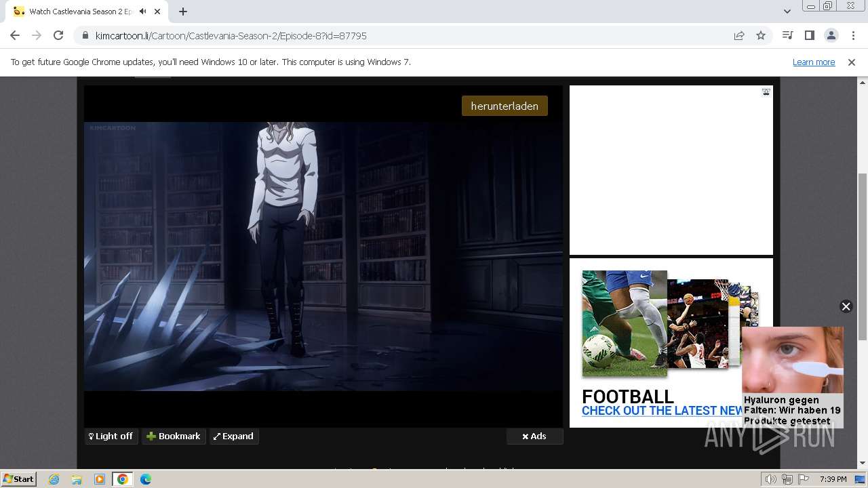Click the address bar URL field
The width and height of the screenshot is (868, 488).
[x=407, y=35]
